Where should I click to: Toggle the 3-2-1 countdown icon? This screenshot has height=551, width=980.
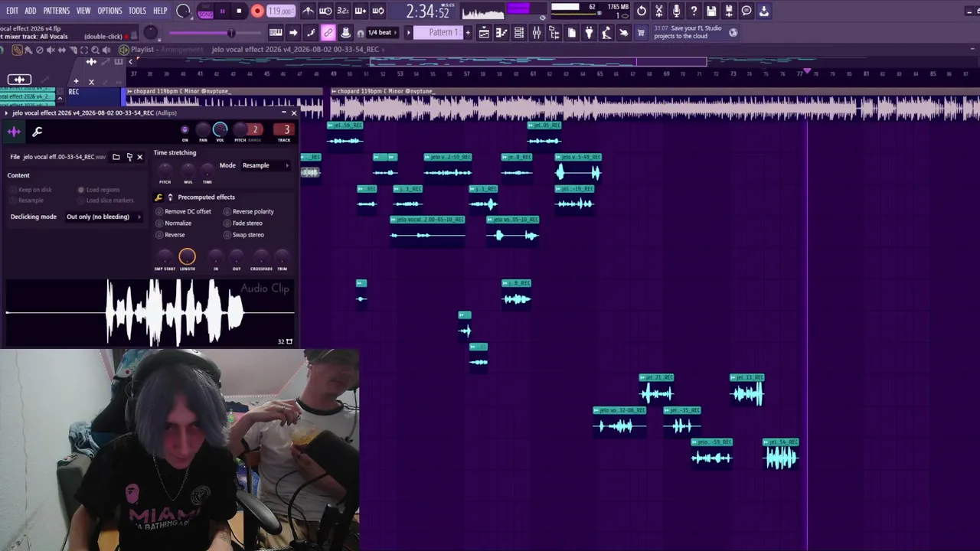343,11
